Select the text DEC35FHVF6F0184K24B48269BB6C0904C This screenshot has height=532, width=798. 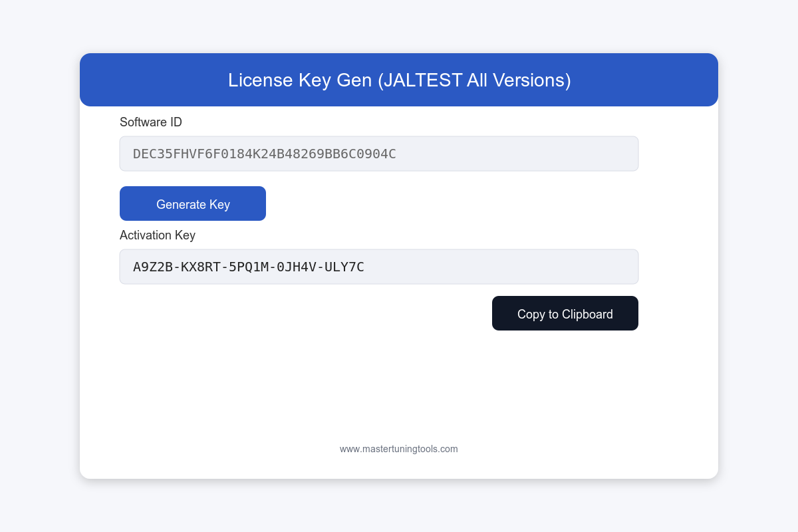(265, 154)
